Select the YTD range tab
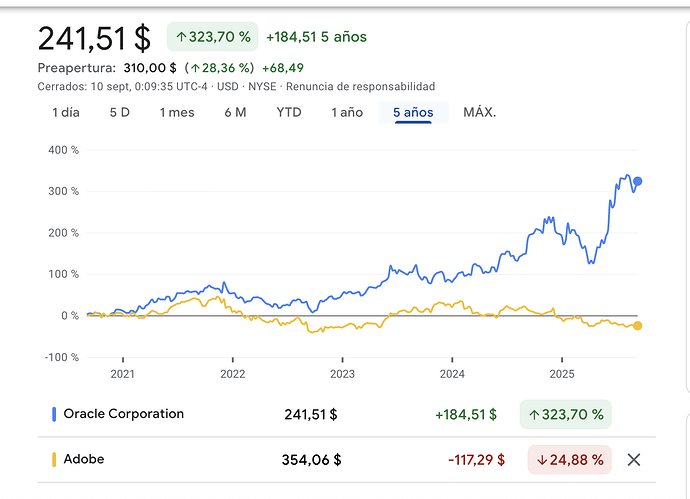 [x=289, y=112]
